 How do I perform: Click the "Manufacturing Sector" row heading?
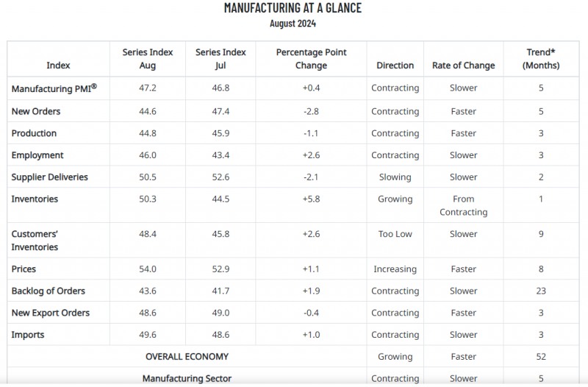pyautogui.click(x=187, y=379)
